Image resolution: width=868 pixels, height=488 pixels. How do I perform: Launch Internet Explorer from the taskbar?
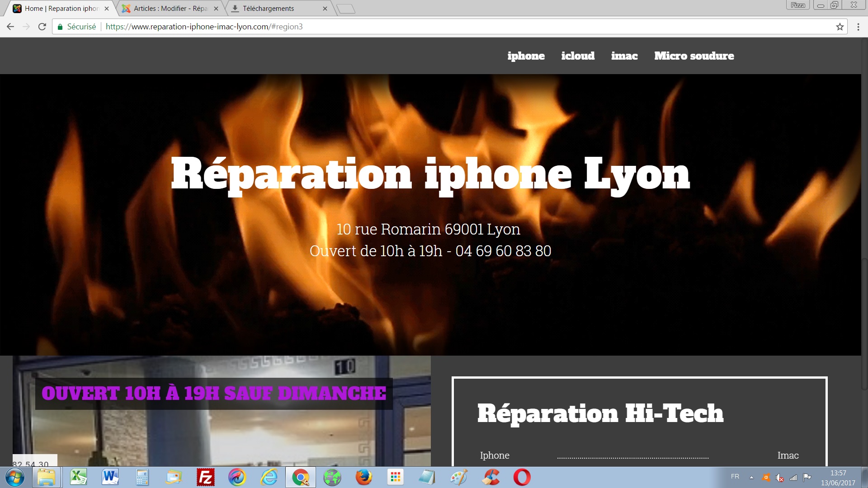click(269, 477)
